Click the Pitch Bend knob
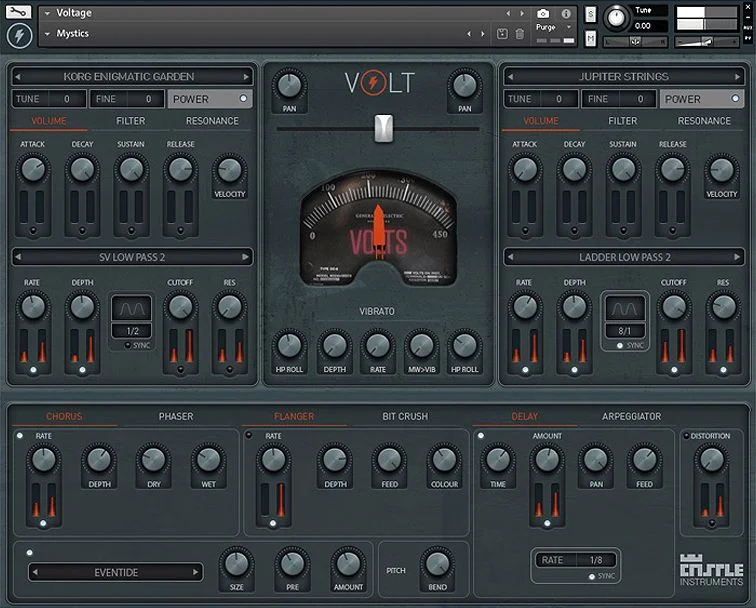This screenshot has width=756, height=608. 437,563
